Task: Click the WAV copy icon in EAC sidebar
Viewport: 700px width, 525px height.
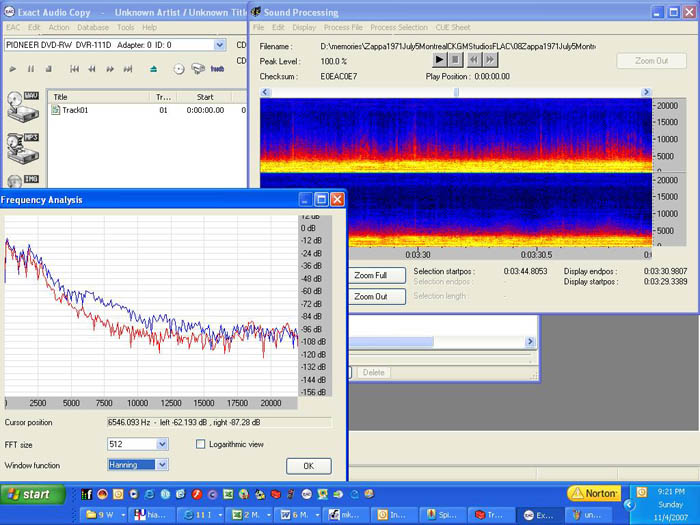Action: coord(23,107)
